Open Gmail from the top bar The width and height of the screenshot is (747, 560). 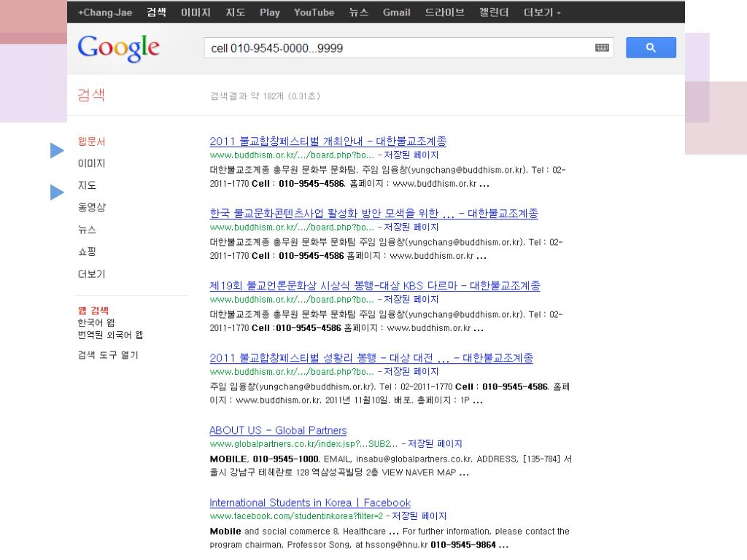pyautogui.click(x=396, y=12)
